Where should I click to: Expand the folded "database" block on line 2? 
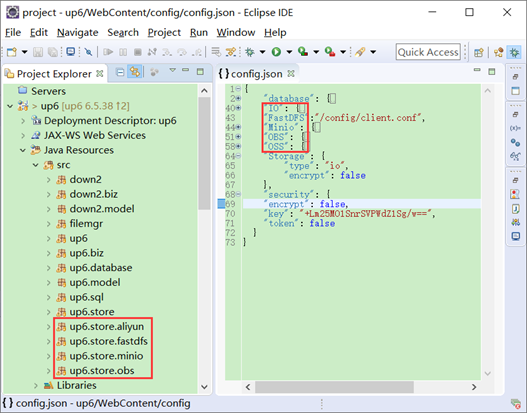pyautogui.click(x=238, y=98)
